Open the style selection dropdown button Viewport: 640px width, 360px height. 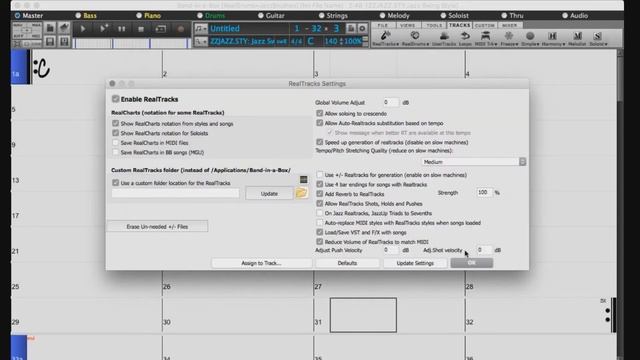[201, 41]
